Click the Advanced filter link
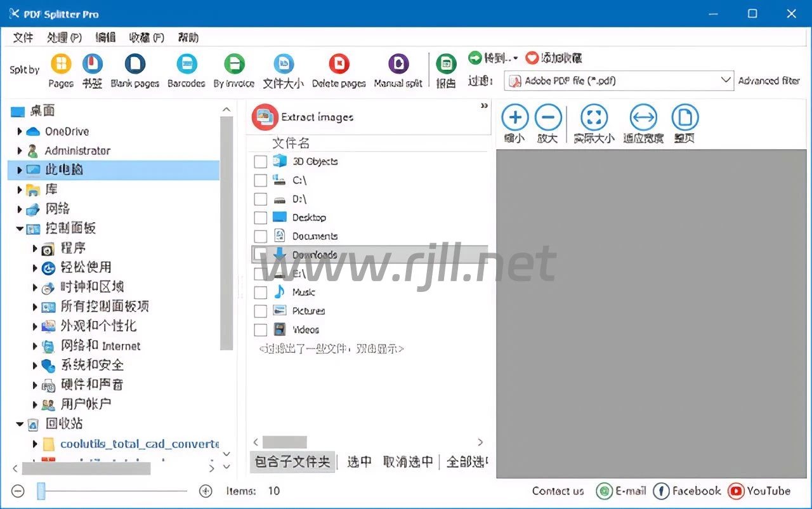Image resolution: width=812 pixels, height=509 pixels. click(769, 81)
